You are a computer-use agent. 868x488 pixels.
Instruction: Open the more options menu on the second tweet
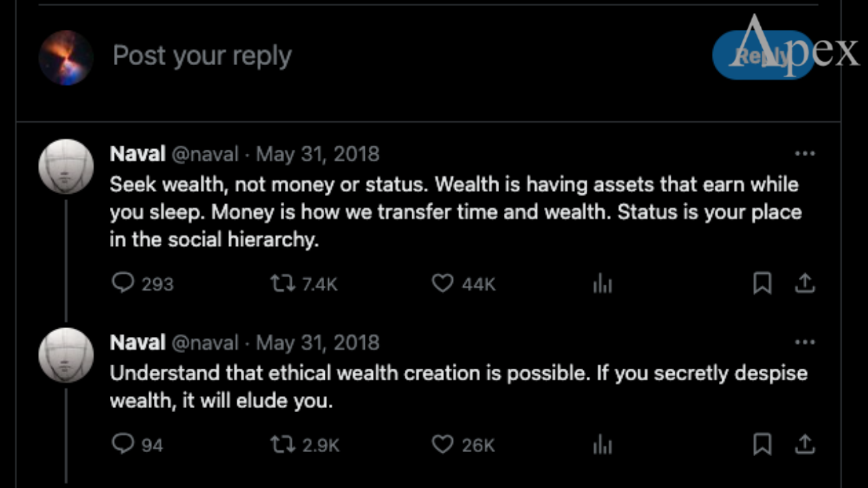[x=805, y=342]
